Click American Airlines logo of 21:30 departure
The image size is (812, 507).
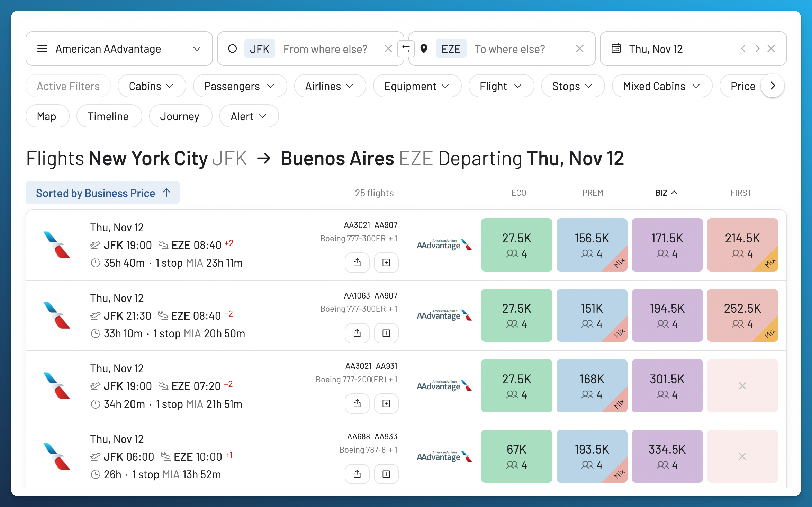click(x=57, y=315)
